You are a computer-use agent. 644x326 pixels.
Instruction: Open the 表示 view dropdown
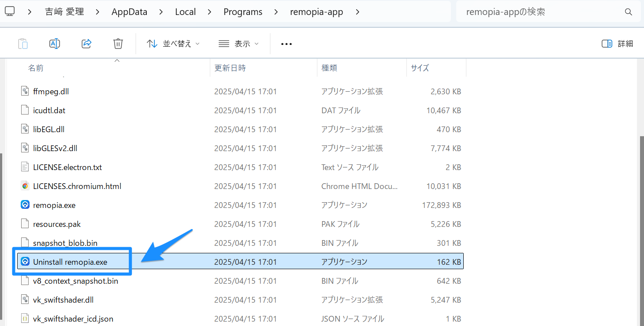pos(238,44)
